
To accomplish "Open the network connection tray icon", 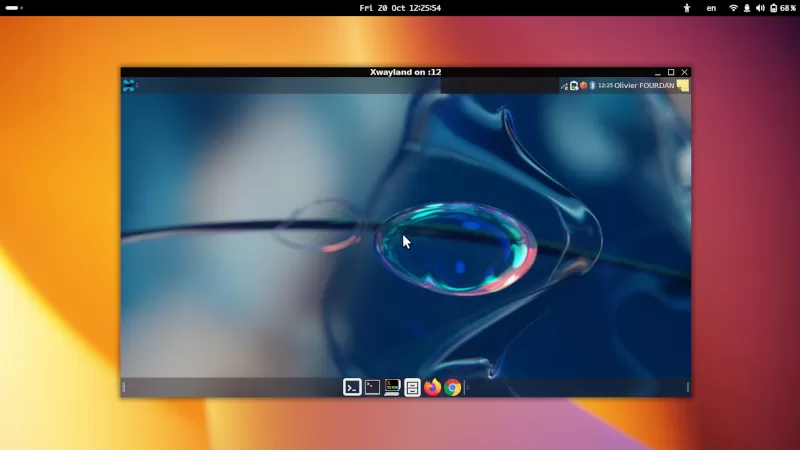I will [x=565, y=86].
